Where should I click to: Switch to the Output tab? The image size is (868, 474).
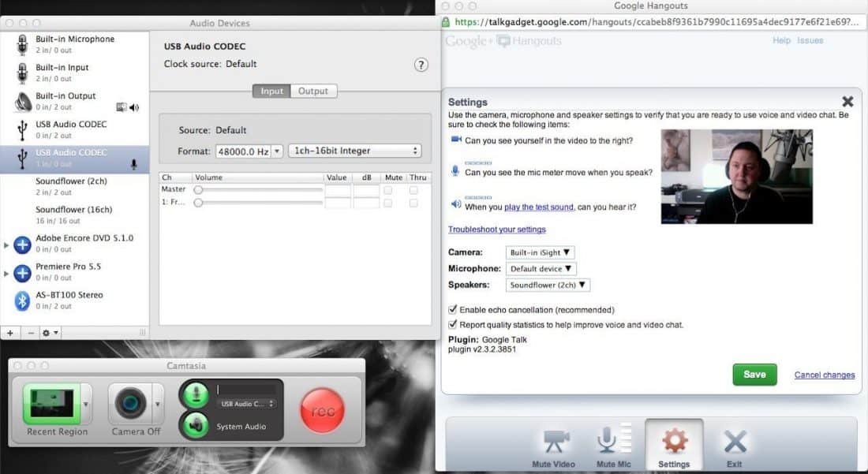point(313,91)
